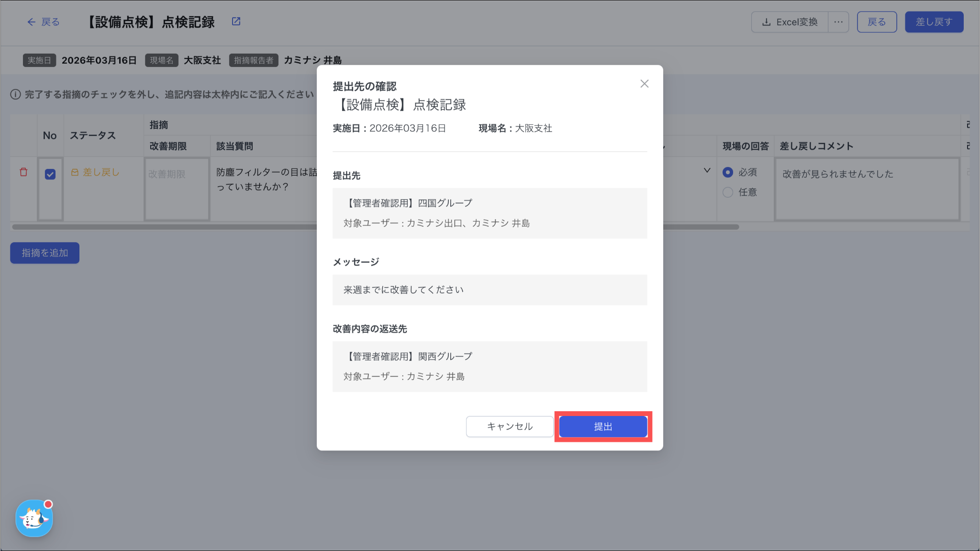Uncheck the row's blue checkbox

50,174
